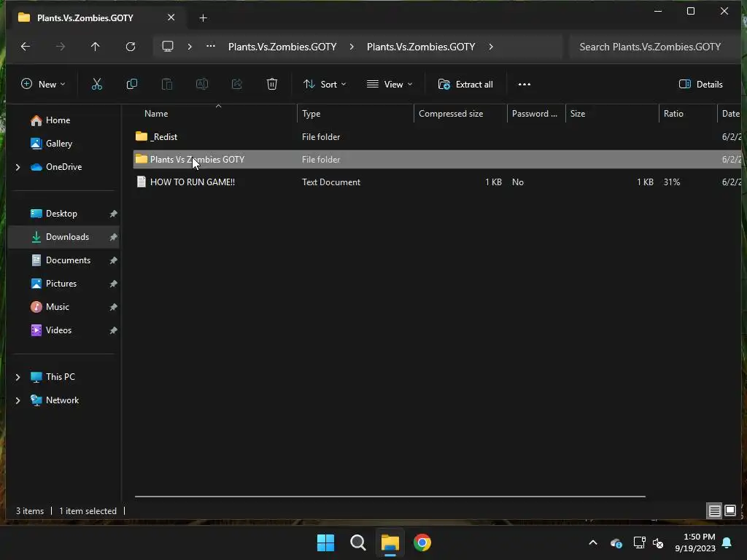The width and height of the screenshot is (747, 560).
Task: Go up one folder level arrow
Action: (x=96, y=47)
